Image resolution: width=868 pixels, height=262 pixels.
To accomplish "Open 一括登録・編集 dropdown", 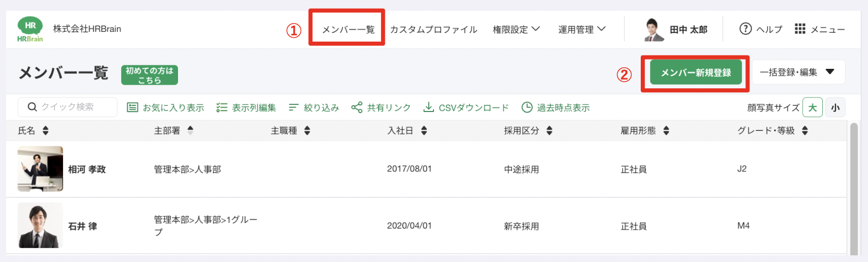I will coord(798,72).
